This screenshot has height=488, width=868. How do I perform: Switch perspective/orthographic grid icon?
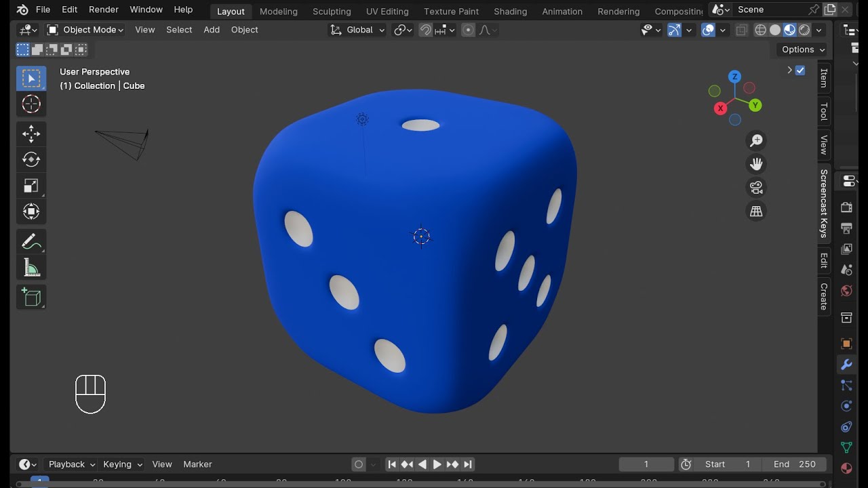[x=756, y=211]
